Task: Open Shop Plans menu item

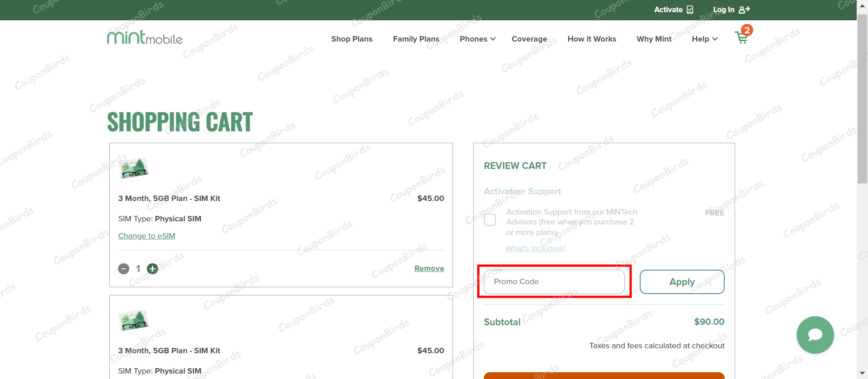Action: point(352,39)
